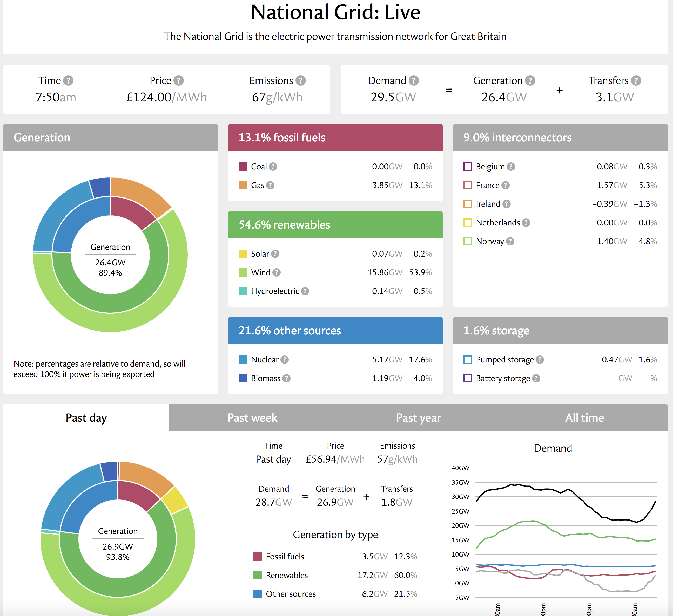Click the info icon beside Gas
This screenshot has width=673, height=616.
(x=270, y=185)
